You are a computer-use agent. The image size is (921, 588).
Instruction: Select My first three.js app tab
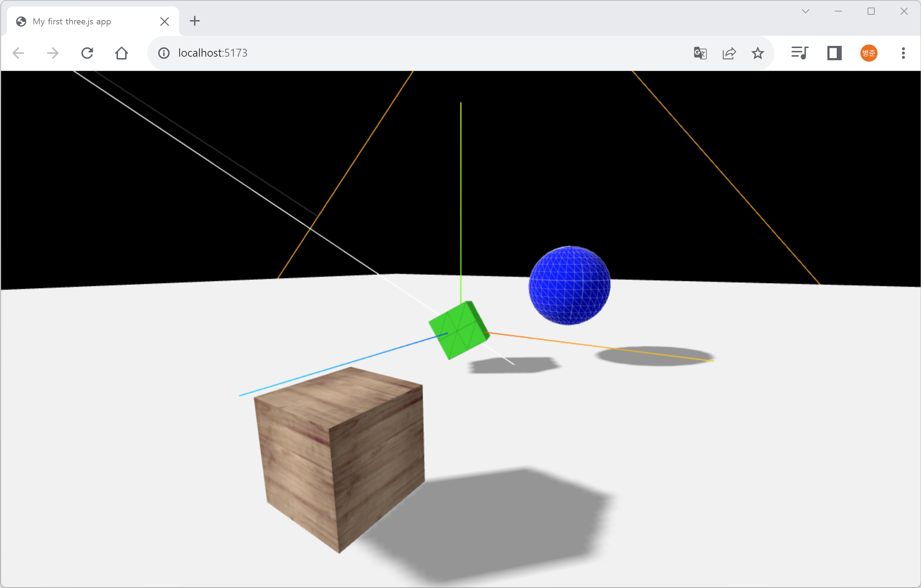[x=84, y=22]
